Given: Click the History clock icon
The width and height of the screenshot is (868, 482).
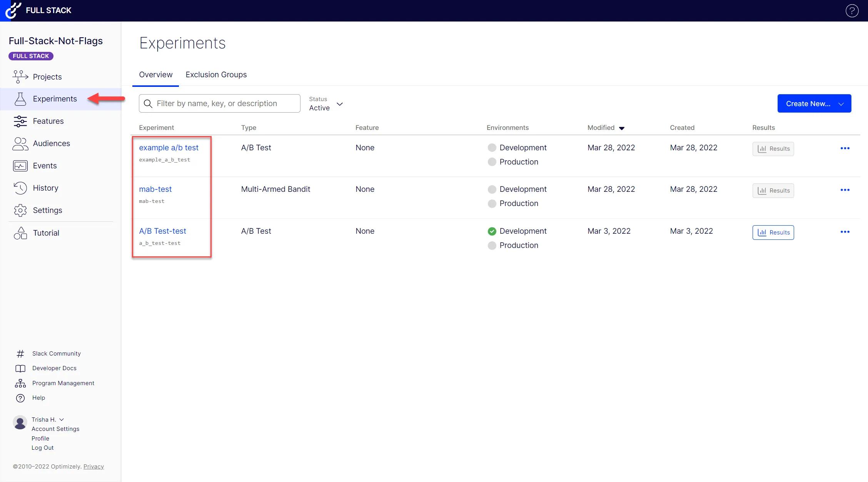Looking at the screenshot, I should coord(20,188).
